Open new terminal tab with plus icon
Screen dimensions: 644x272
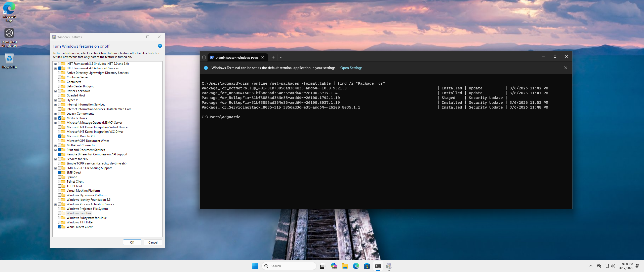(273, 57)
